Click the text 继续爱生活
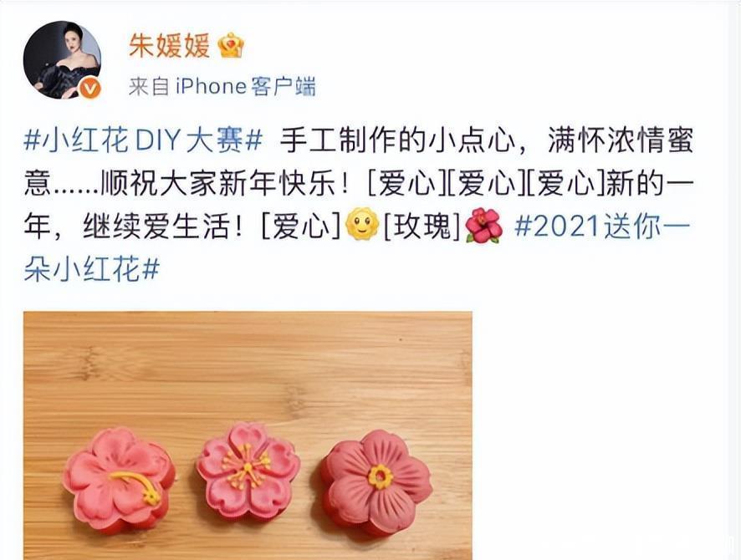Image resolution: width=741 pixels, height=560 pixels. 156,227
